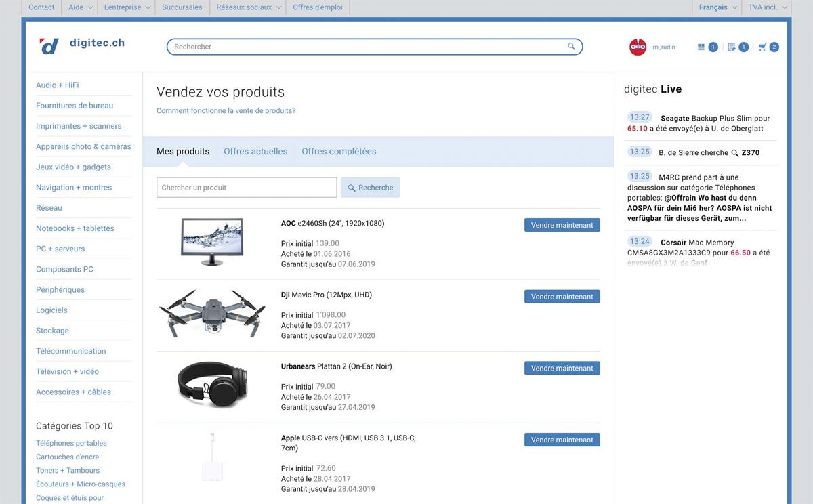Click the Z370 search magnifier icon
This screenshot has height=504, width=813.
[x=734, y=153]
